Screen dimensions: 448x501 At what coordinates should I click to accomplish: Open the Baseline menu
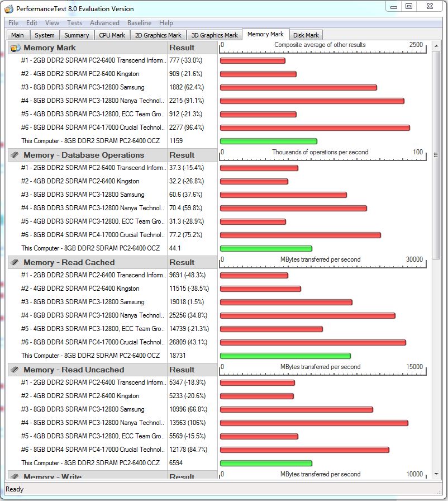point(139,23)
